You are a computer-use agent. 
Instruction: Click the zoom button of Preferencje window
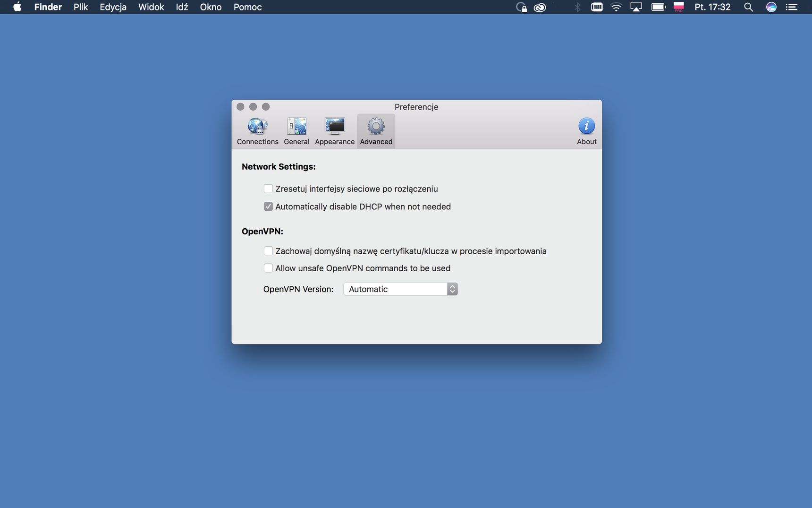266,107
